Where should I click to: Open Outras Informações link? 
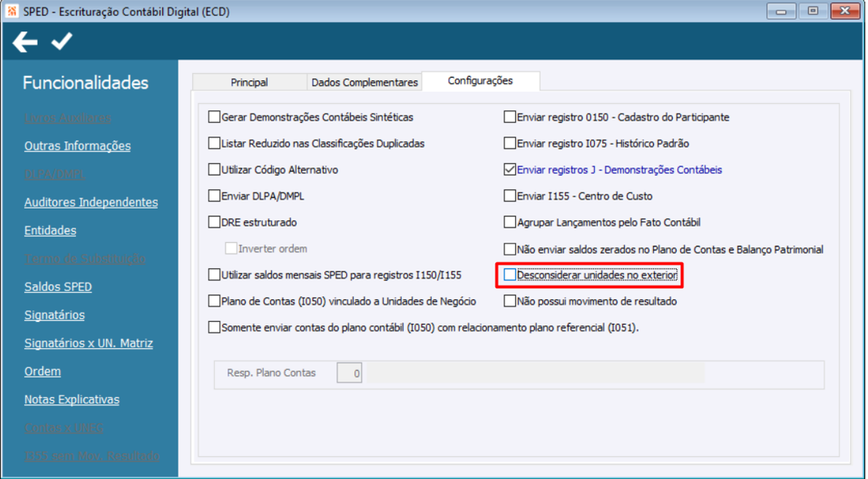click(x=77, y=146)
